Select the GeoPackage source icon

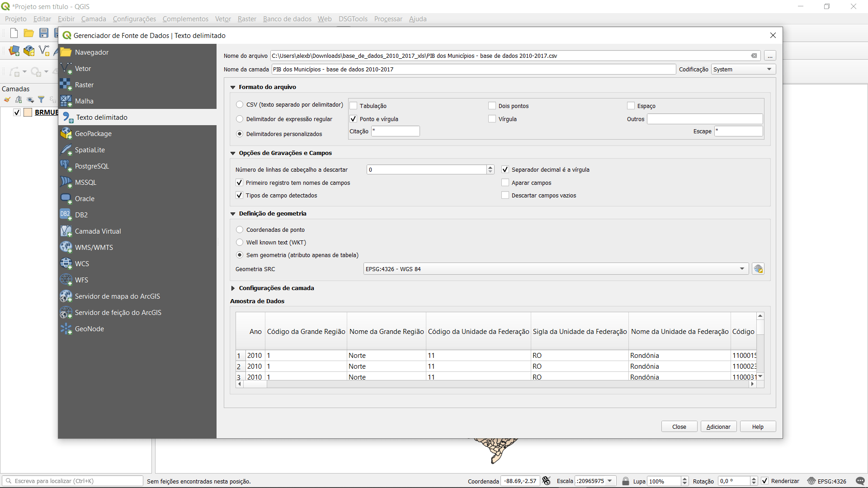click(66, 133)
